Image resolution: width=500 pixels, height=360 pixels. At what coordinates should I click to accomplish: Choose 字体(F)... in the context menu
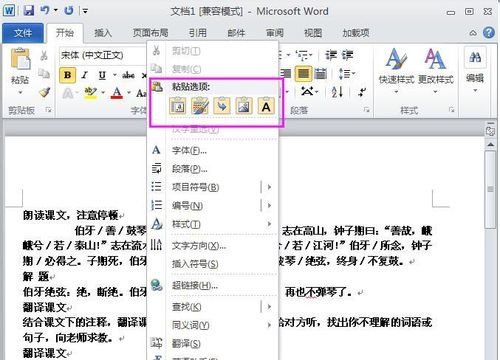[x=213, y=151]
